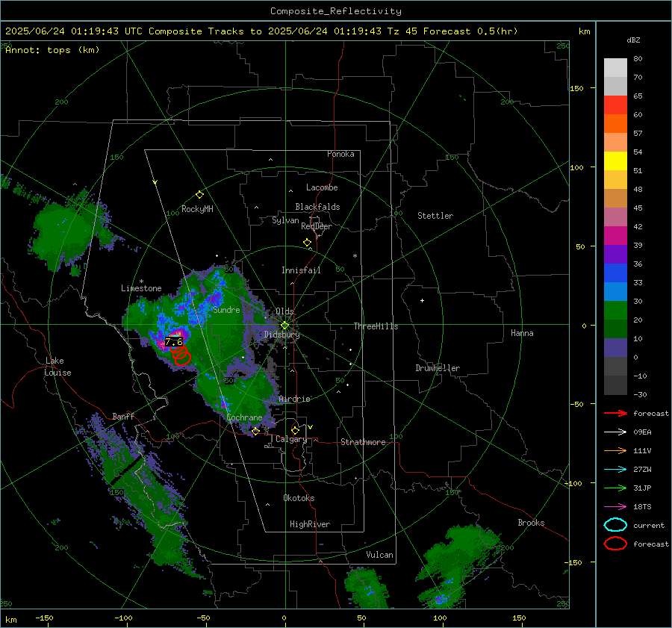Click the Stettler city label

(435, 216)
